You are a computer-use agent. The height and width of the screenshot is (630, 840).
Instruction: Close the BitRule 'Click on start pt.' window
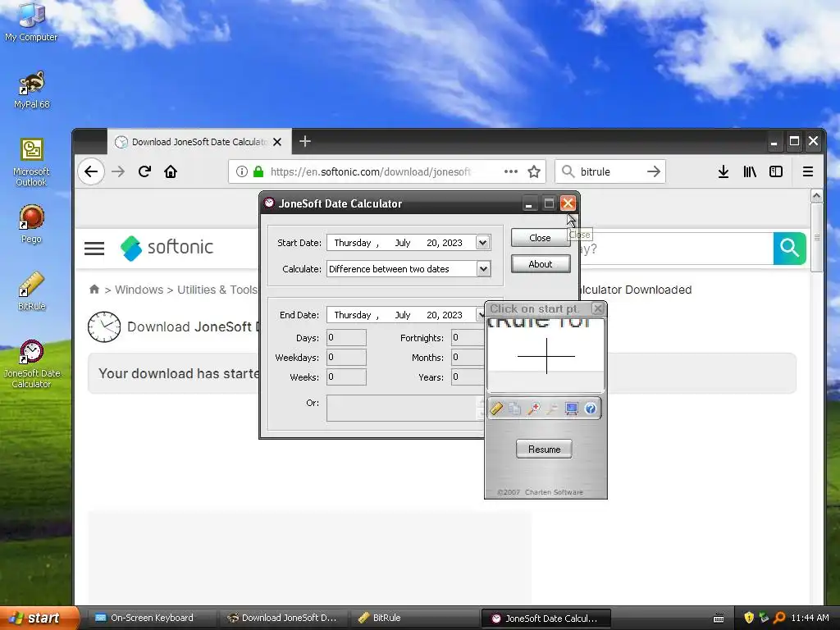pos(598,308)
